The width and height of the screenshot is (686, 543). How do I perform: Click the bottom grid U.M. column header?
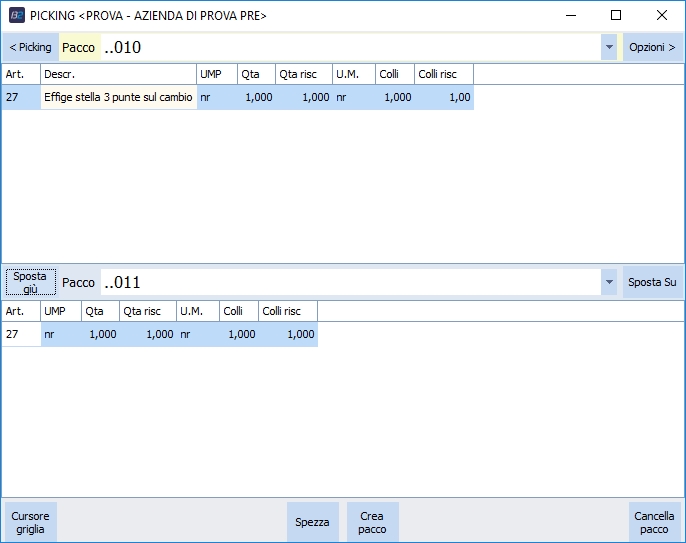198,311
